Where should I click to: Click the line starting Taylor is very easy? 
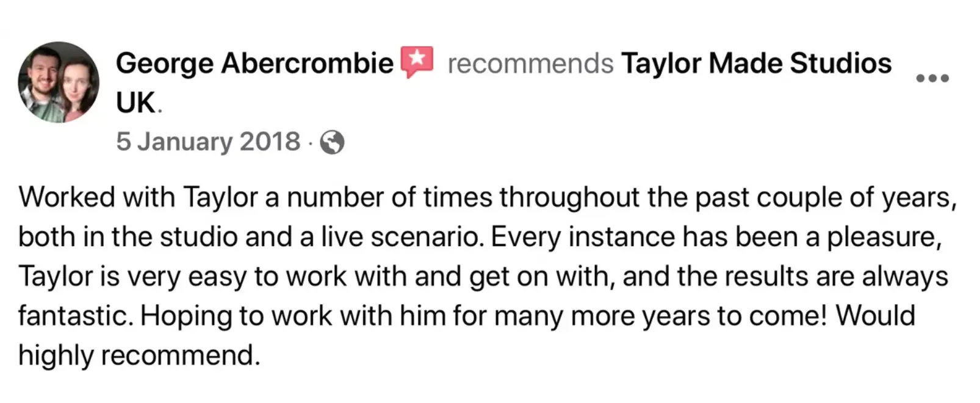tap(483, 277)
